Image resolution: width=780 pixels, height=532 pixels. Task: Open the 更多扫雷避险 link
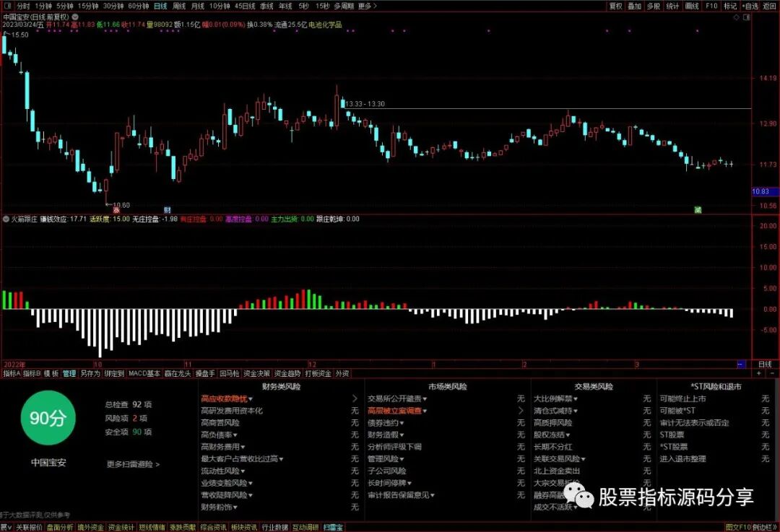pos(133,464)
